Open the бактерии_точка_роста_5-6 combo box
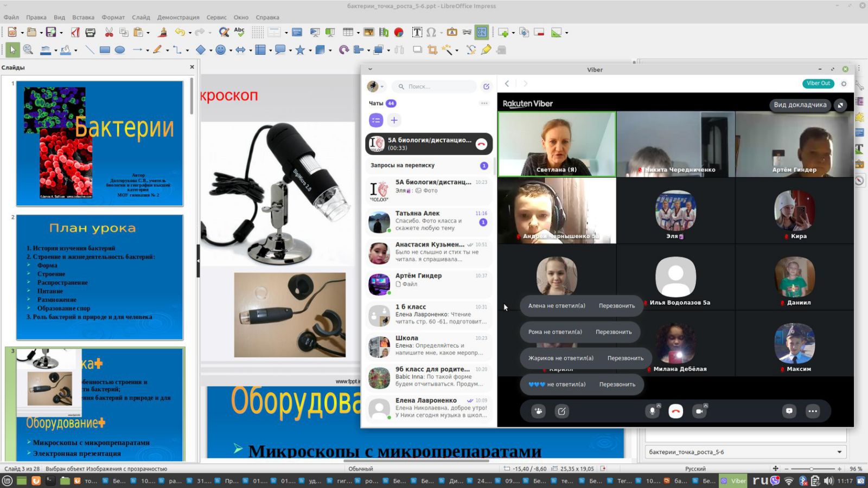 click(746, 452)
